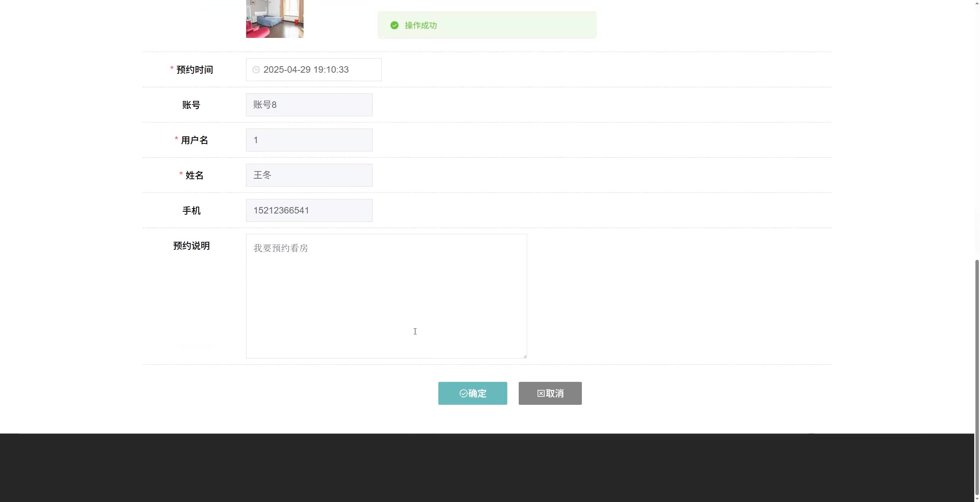The height and width of the screenshot is (502, 980).
Task: Click the scrollbar down arrow
Action: point(977,499)
